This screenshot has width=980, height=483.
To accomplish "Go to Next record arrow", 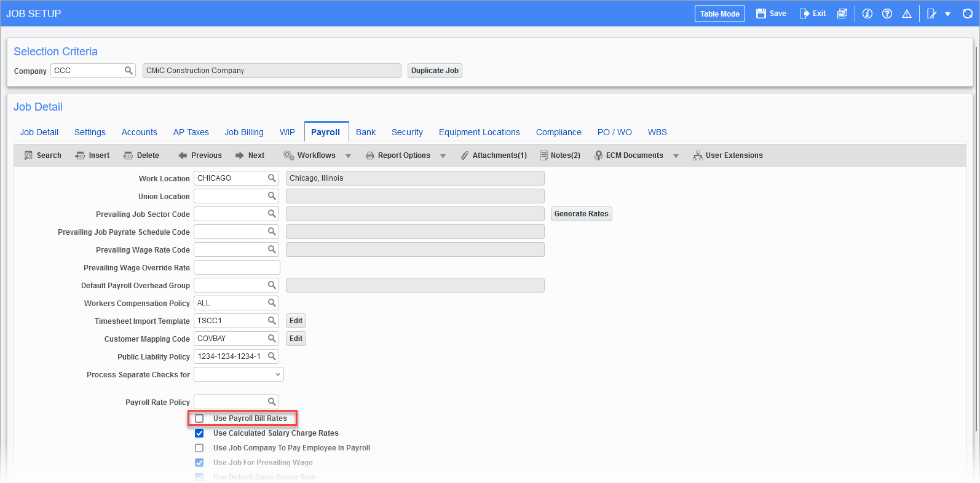I will [x=240, y=155].
